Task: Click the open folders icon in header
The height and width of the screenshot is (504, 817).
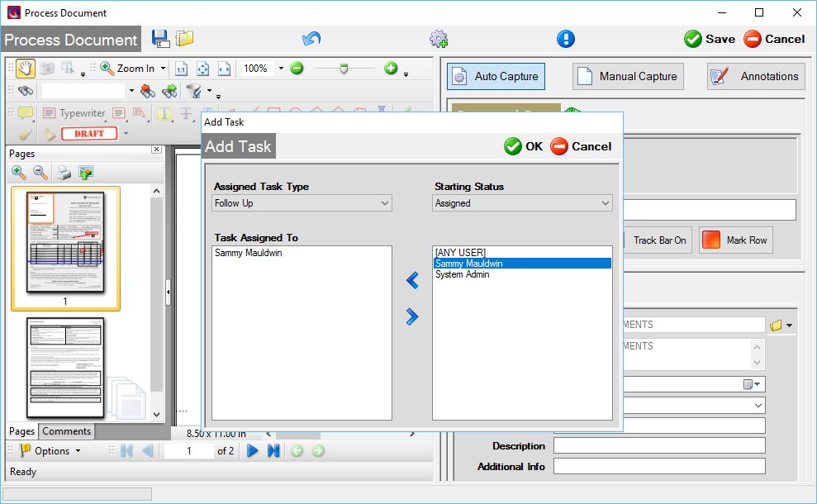Action: pos(184,39)
